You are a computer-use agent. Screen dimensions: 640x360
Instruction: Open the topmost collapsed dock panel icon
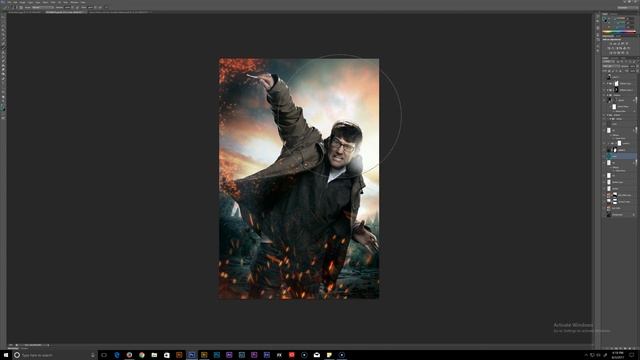598,17
